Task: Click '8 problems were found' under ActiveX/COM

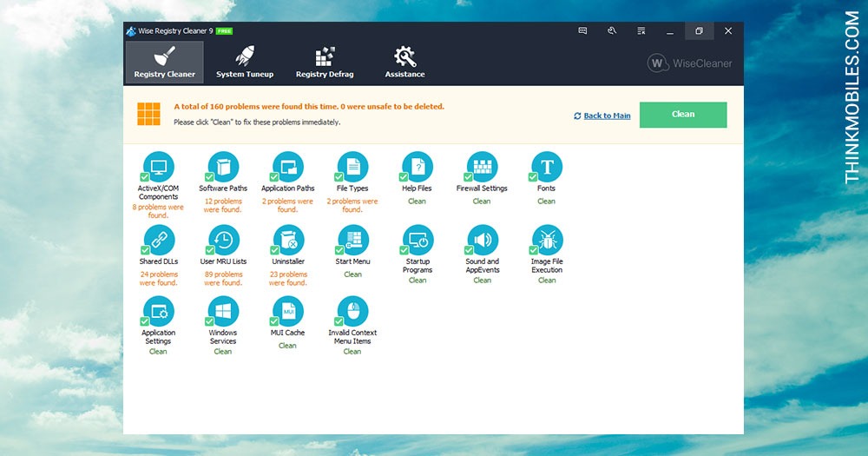Action: tap(158, 211)
